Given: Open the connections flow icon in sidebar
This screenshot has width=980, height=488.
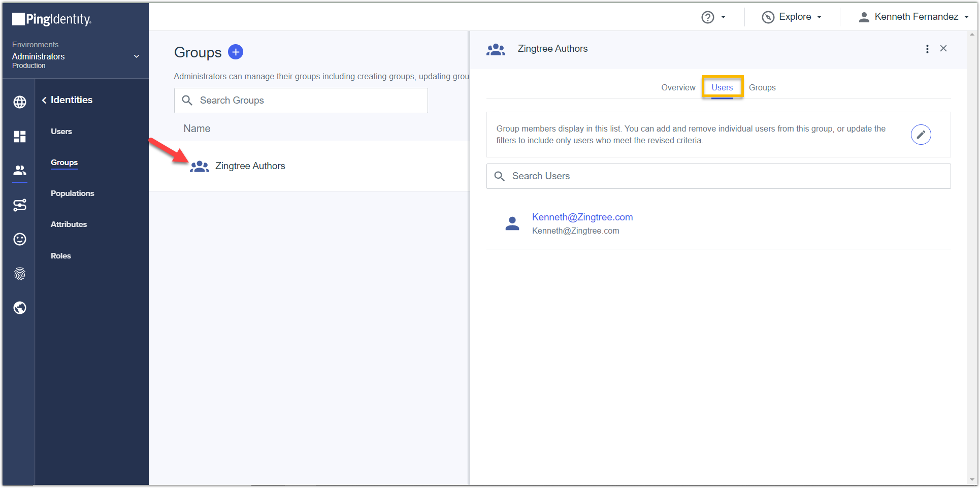Looking at the screenshot, I should 20,205.
